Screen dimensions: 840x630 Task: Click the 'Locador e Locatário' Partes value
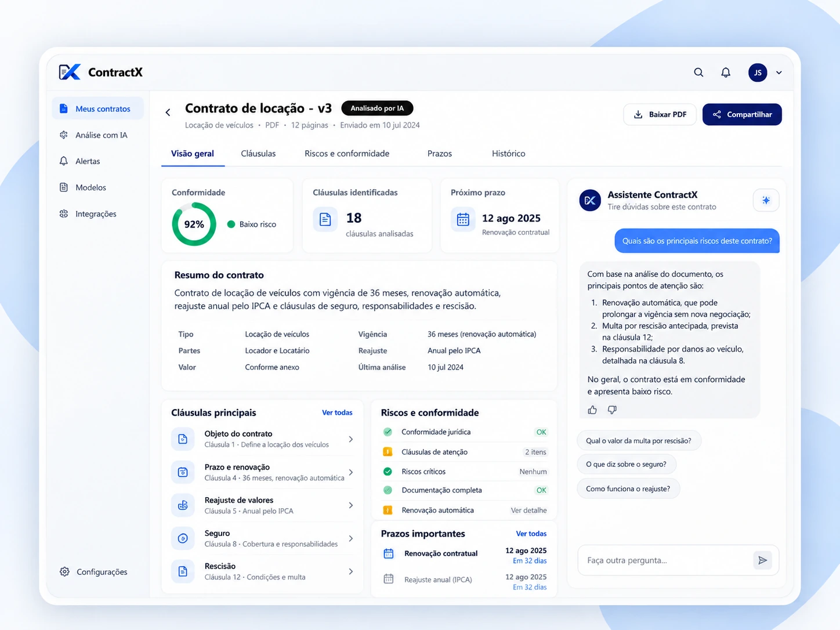pos(277,351)
